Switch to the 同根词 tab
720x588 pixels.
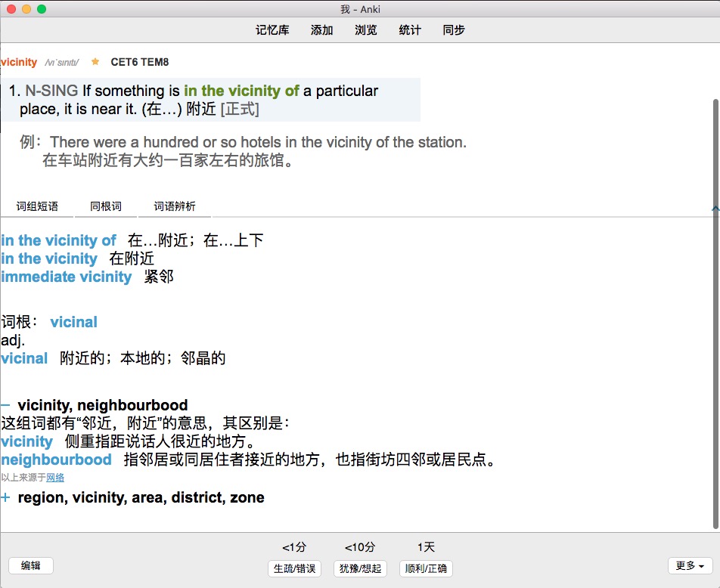106,206
